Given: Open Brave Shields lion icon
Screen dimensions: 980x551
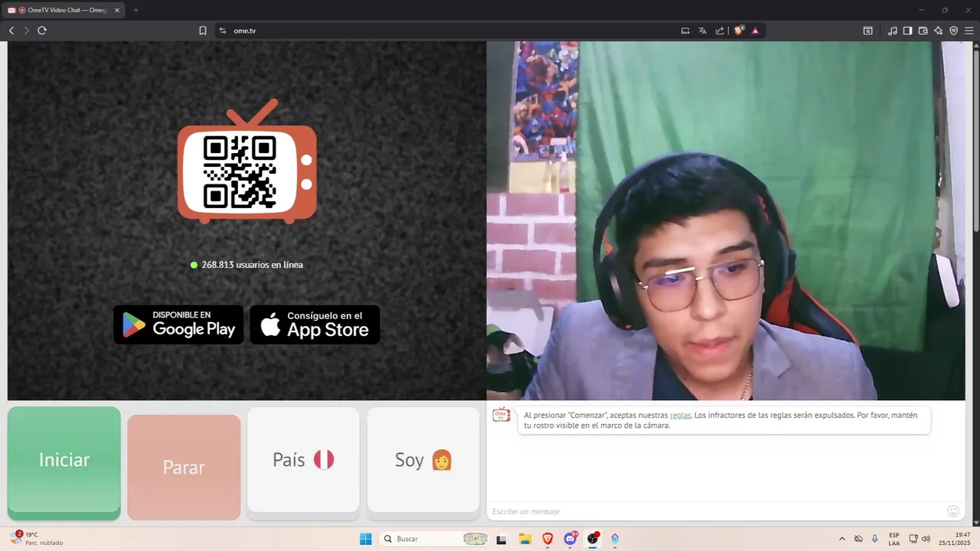Looking at the screenshot, I should (x=739, y=31).
